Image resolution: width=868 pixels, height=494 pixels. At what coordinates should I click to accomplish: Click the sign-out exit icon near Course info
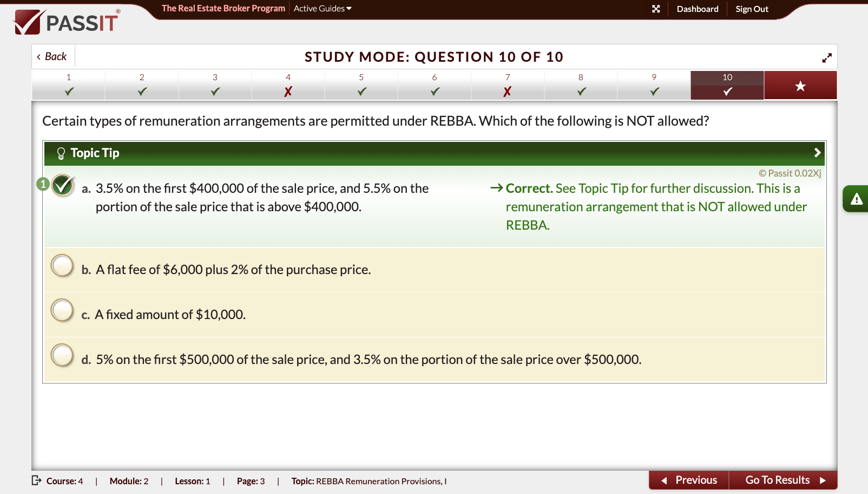[35, 480]
